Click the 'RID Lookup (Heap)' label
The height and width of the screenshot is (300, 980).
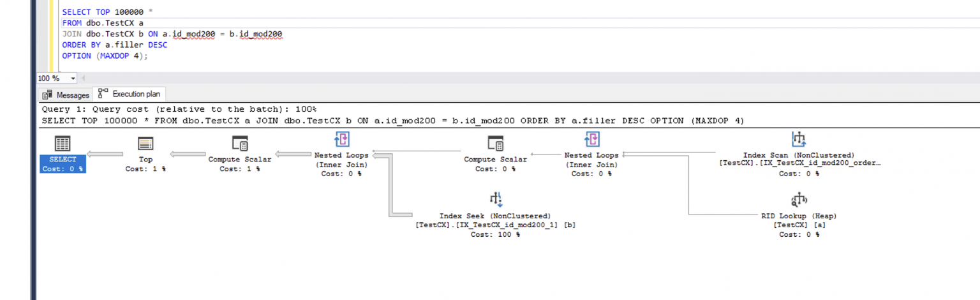[799, 216]
